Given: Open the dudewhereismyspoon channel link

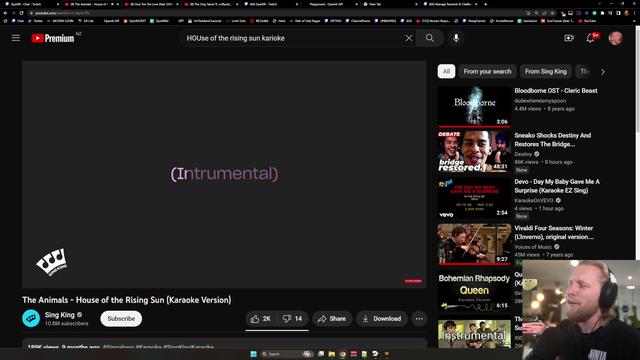Looking at the screenshot, I should point(540,100).
